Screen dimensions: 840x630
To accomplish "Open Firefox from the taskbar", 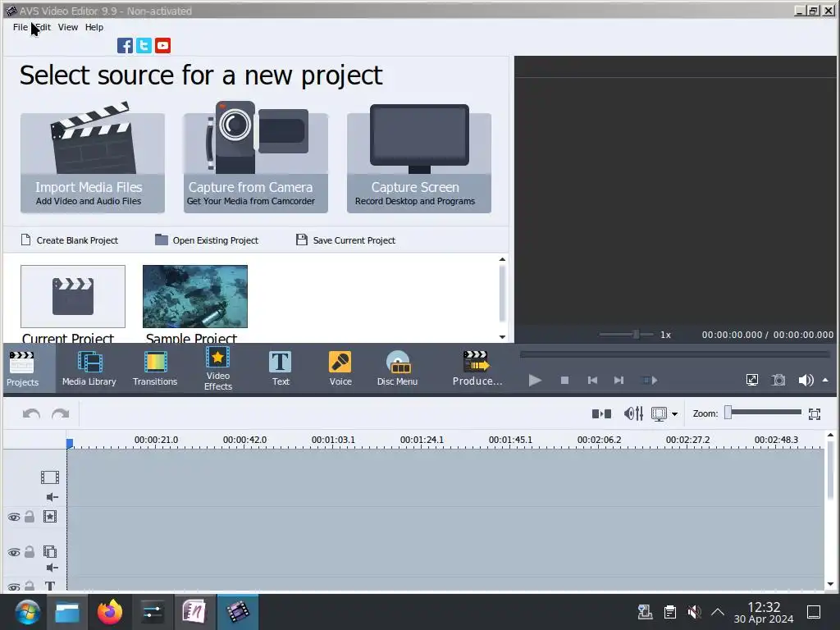I will [x=110, y=612].
